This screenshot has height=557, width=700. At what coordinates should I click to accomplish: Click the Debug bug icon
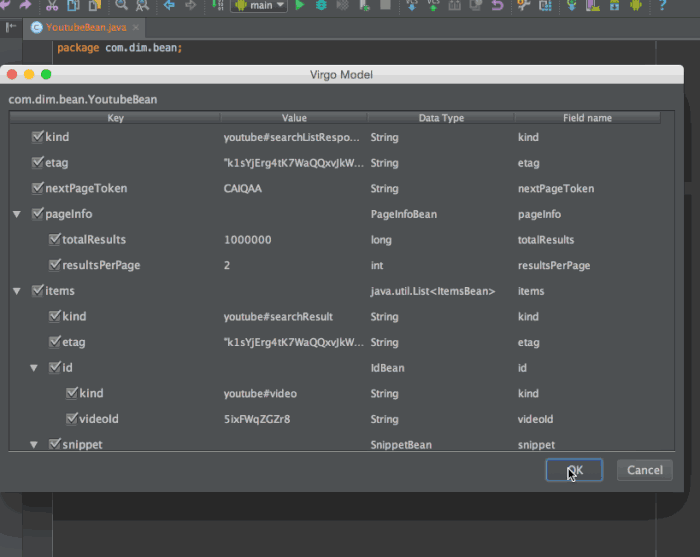click(321, 5)
